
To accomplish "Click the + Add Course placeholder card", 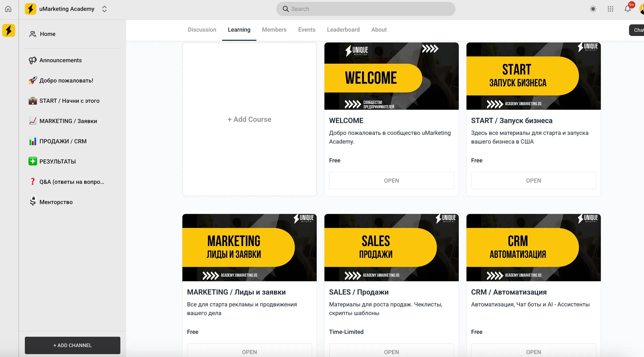I will coord(249,119).
